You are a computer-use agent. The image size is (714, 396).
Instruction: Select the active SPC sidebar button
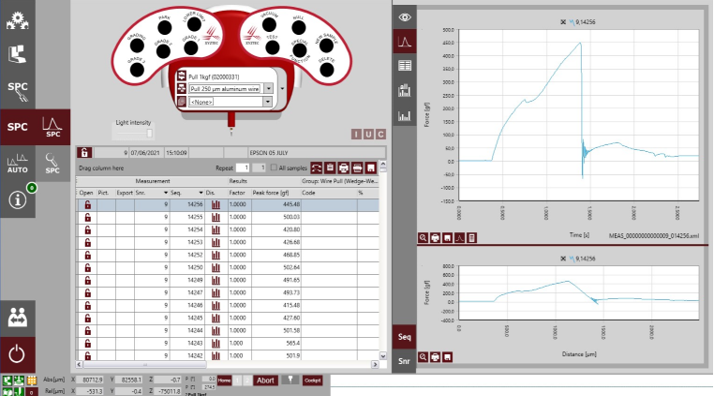pyautogui.click(x=17, y=127)
